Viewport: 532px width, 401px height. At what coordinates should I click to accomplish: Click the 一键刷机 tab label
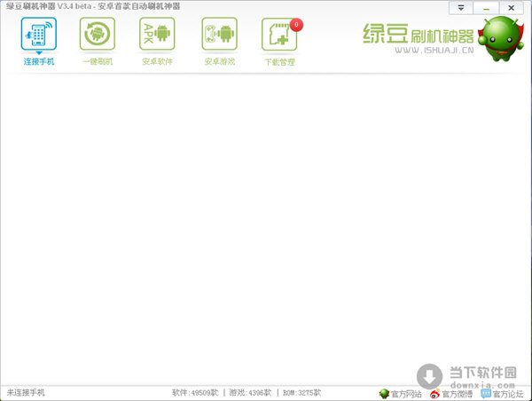98,61
